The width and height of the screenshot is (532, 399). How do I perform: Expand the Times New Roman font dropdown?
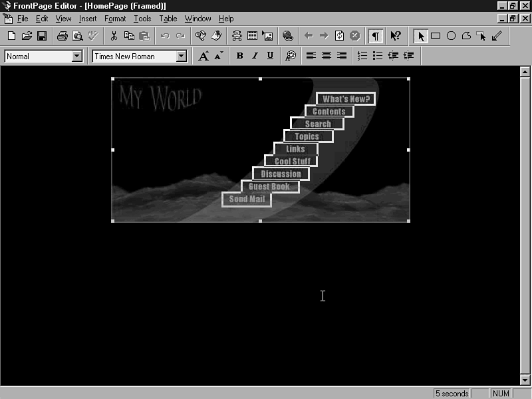click(x=181, y=57)
